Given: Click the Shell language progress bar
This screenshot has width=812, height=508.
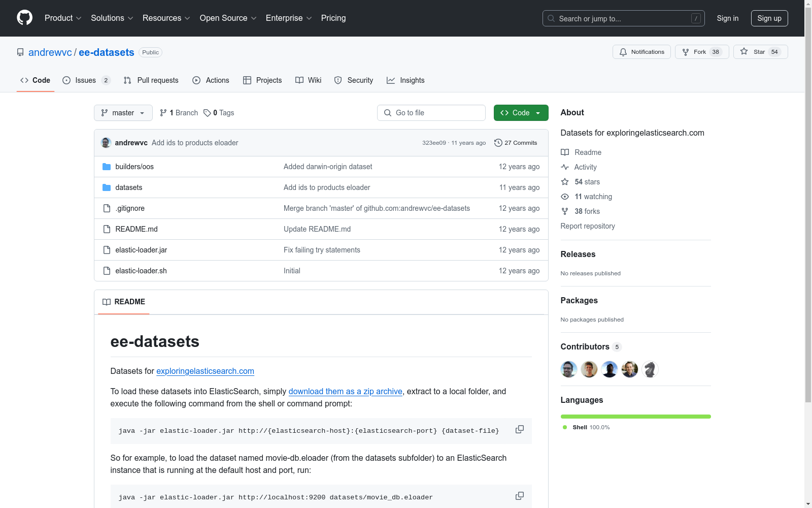Looking at the screenshot, I should click(636, 417).
